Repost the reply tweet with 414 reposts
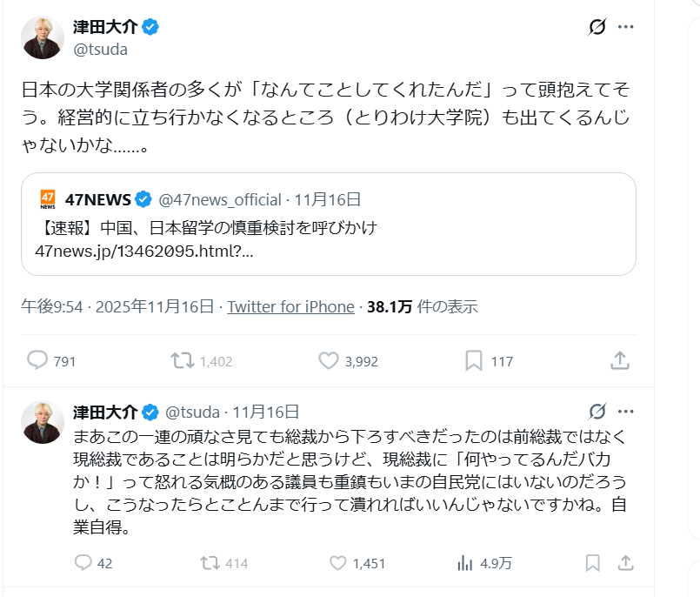Screen dimensions: 700x597 (x=210, y=563)
